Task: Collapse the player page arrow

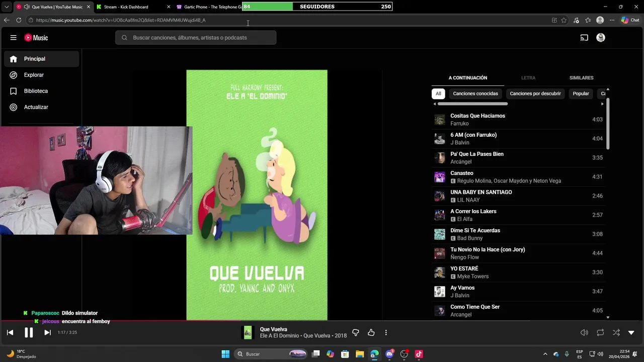Action: (x=631, y=333)
